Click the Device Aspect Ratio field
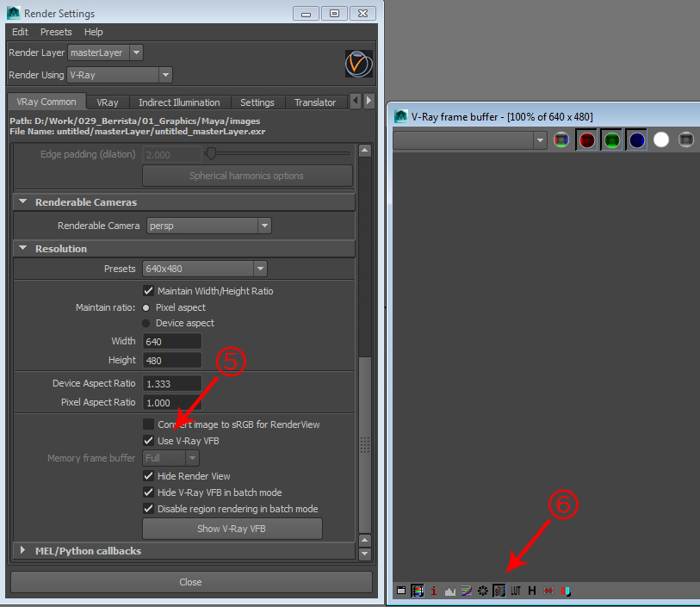Screen dimensions: 700x607 (x=172, y=383)
